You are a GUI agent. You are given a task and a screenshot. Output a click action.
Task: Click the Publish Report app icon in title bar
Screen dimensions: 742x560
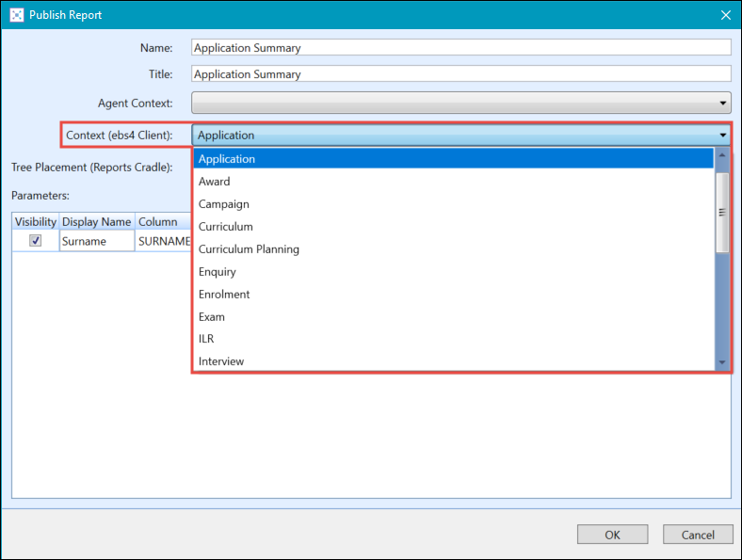(17, 15)
